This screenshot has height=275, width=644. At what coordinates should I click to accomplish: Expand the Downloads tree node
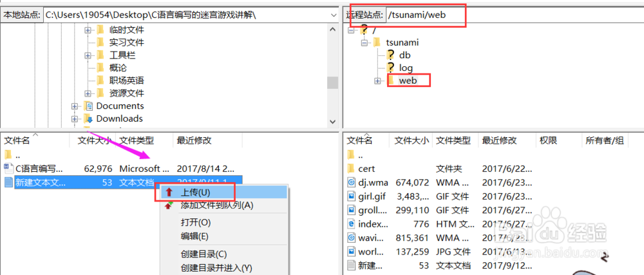click(74, 119)
